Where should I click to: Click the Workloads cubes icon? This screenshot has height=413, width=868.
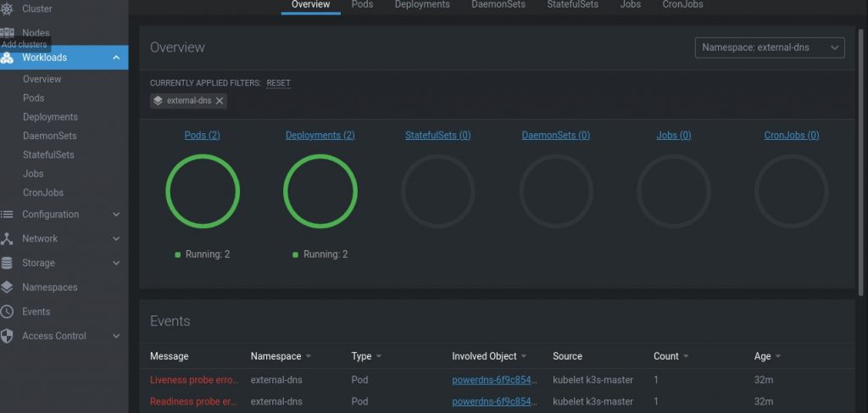click(7, 58)
